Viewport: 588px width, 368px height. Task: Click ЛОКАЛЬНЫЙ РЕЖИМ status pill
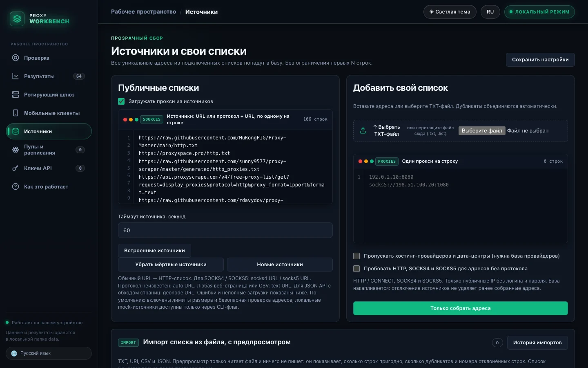coord(539,12)
